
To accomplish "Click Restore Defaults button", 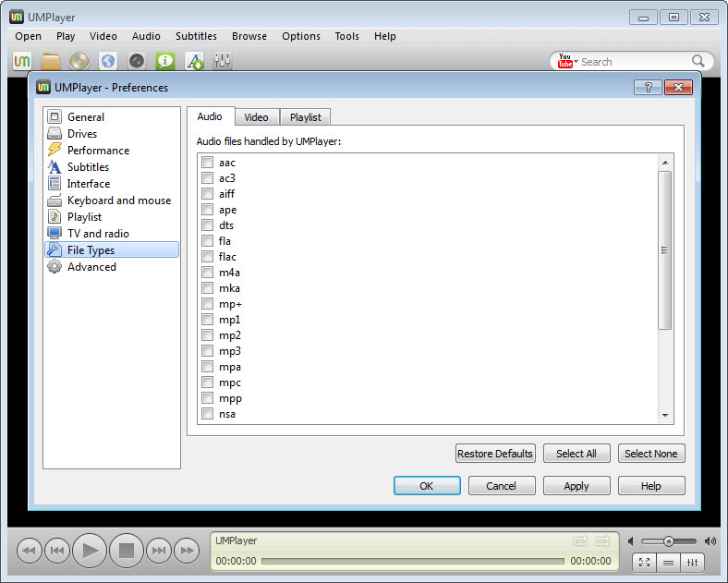I will (x=495, y=454).
